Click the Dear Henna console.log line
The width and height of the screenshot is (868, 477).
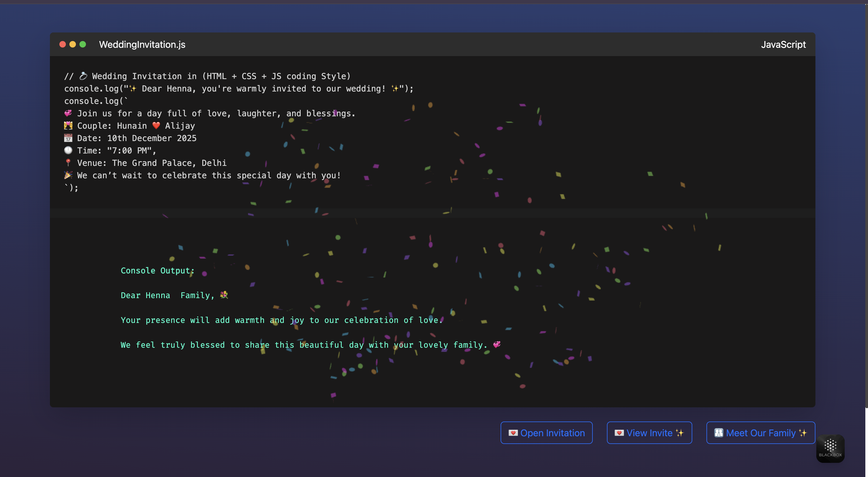[x=239, y=89]
